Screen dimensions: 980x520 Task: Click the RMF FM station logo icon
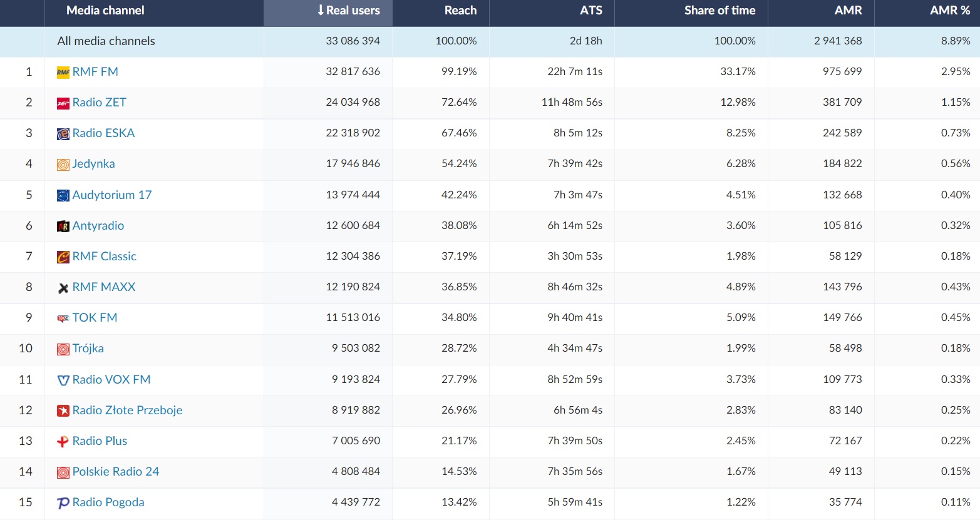(63, 72)
